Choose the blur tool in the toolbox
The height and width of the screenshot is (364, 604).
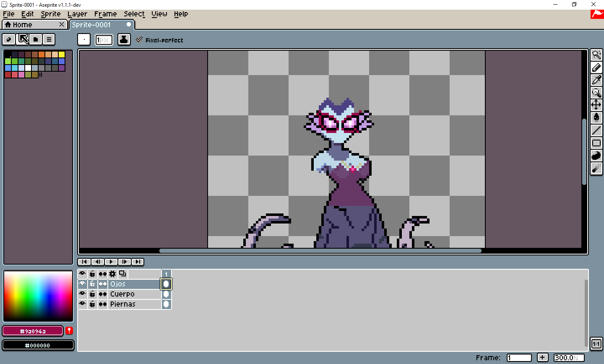(596, 168)
